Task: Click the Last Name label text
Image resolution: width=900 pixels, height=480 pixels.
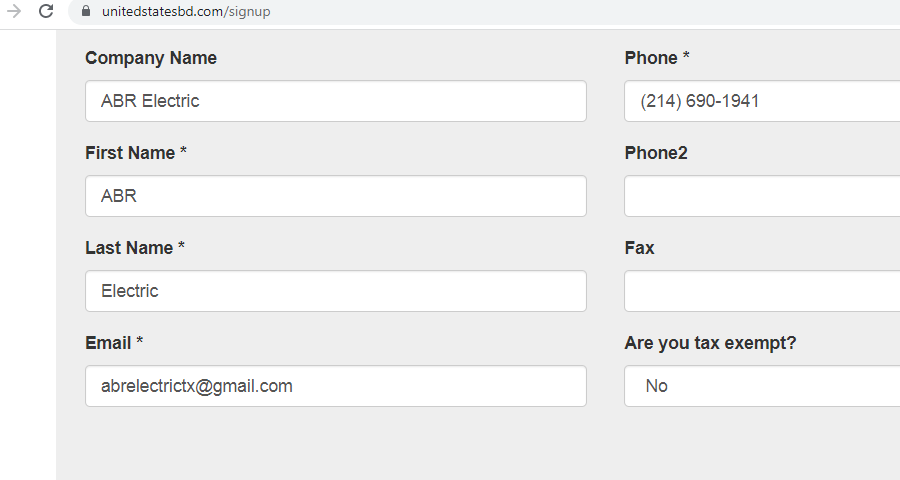Action: click(129, 248)
